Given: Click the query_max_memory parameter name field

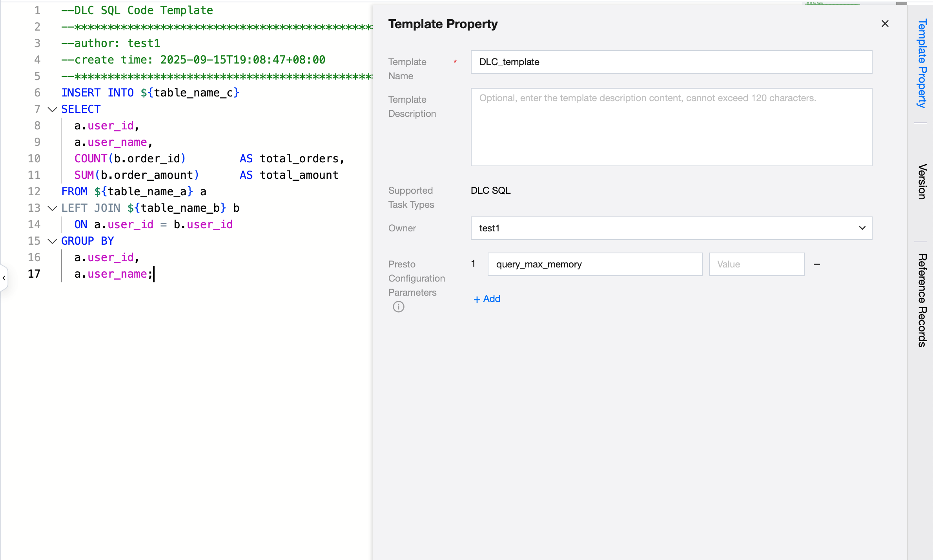Looking at the screenshot, I should point(594,264).
